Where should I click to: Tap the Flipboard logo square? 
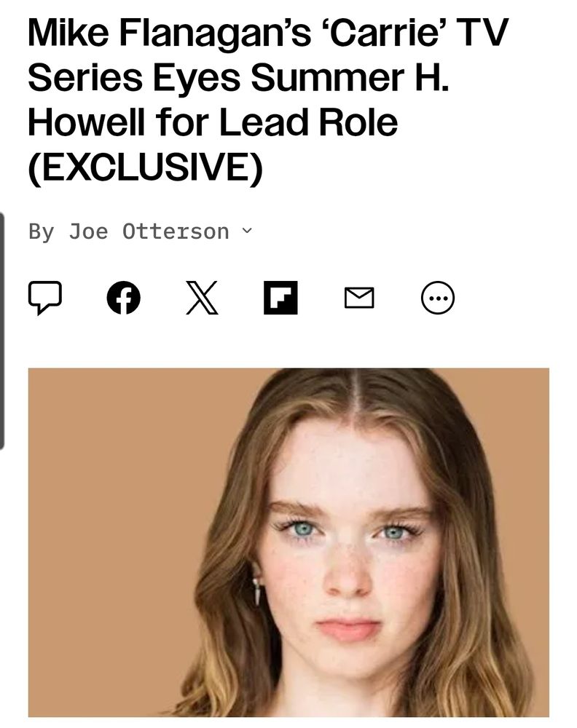pyautogui.click(x=280, y=298)
